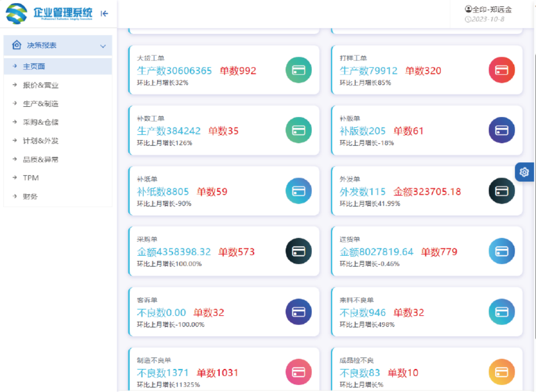Click the purple card icon for 补版单

click(x=502, y=130)
